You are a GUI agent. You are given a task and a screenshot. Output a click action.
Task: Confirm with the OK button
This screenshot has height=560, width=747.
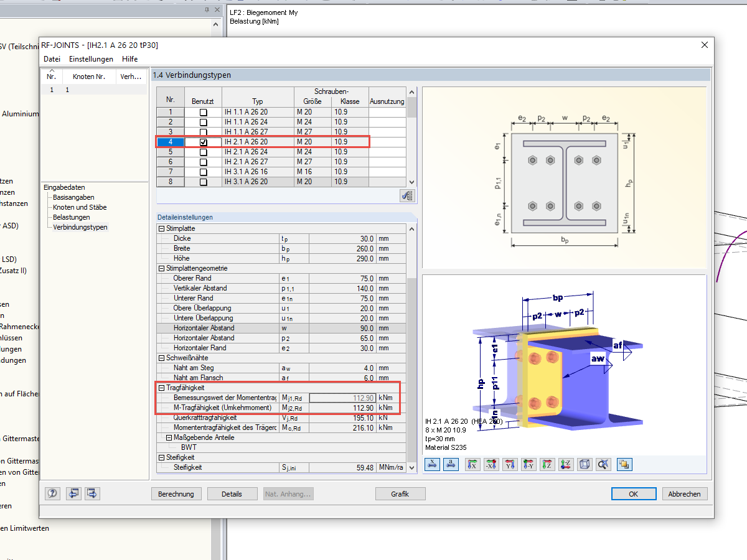tap(633, 493)
